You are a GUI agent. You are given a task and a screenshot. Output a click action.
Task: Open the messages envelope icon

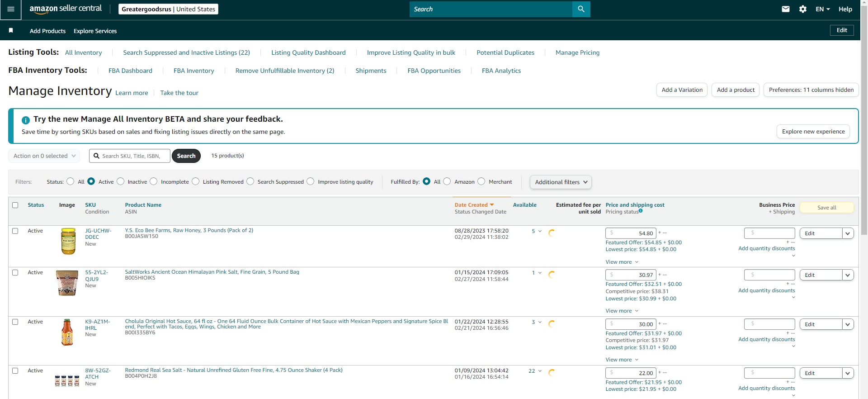786,9
